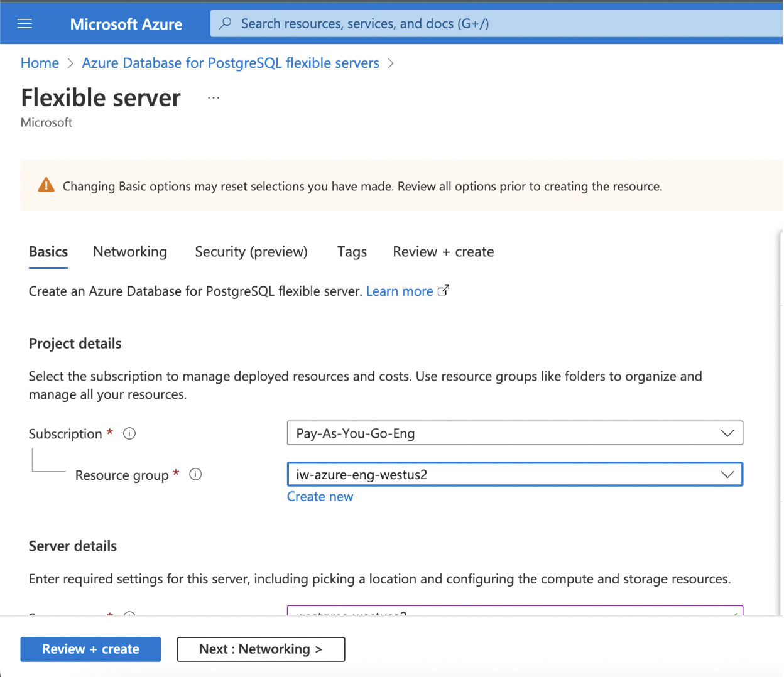Click the chevron between Home and Azure Database

tap(70, 63)
